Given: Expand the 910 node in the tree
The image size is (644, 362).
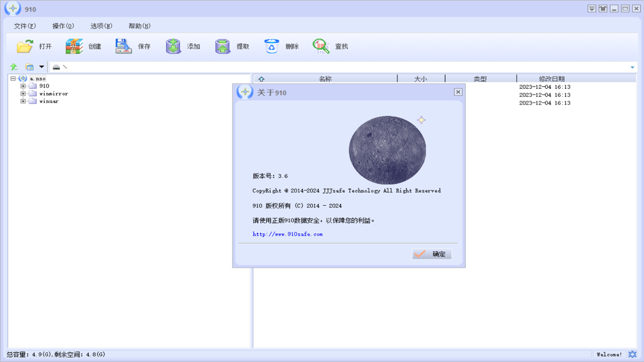Looking at the screenshot, I should pyautogui.click(x=22, y=85).
